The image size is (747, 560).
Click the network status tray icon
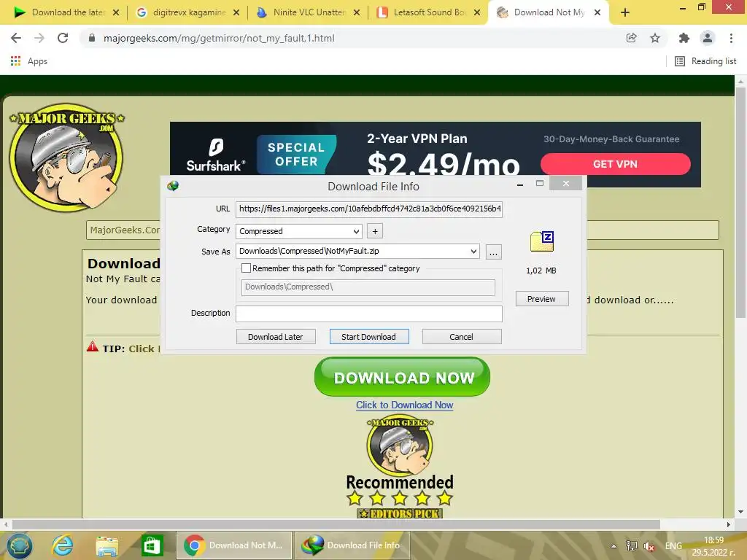(x=632, y=546)
